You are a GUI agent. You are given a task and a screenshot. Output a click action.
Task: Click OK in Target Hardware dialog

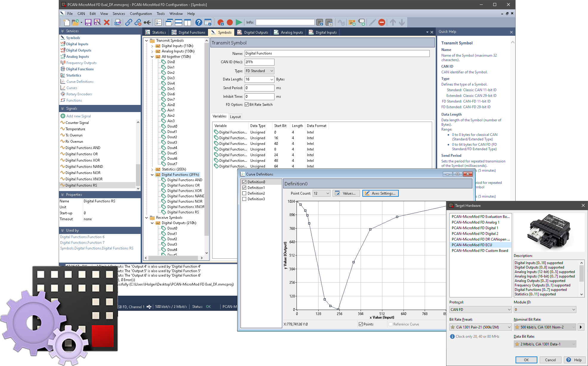(526, 360)
